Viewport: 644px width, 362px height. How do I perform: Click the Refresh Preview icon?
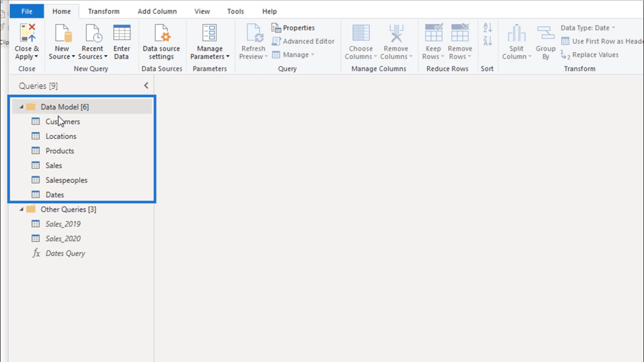(255, 33)
